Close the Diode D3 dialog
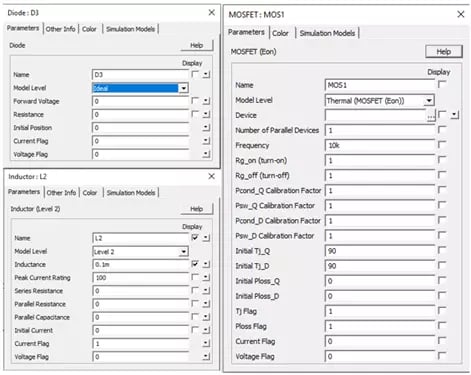The width and height of the screenshot is (471, 375). tap(211, 13)
